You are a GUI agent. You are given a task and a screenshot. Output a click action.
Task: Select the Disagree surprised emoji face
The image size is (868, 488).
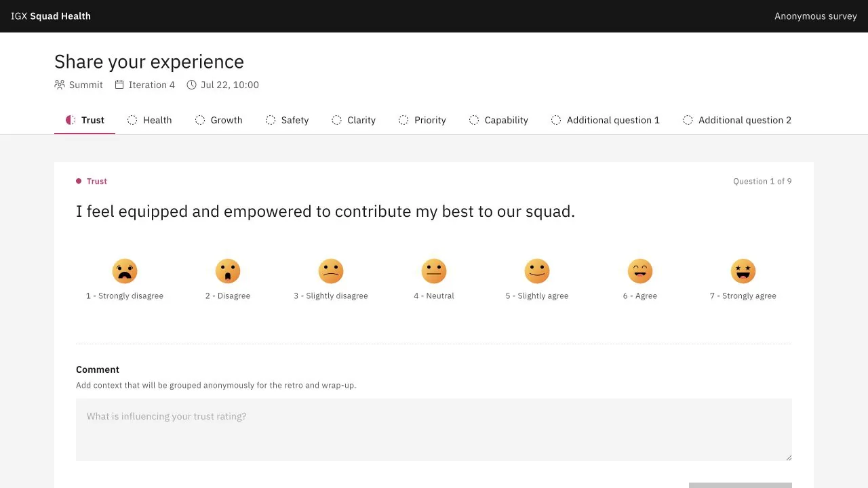click(x=228, y=271)
